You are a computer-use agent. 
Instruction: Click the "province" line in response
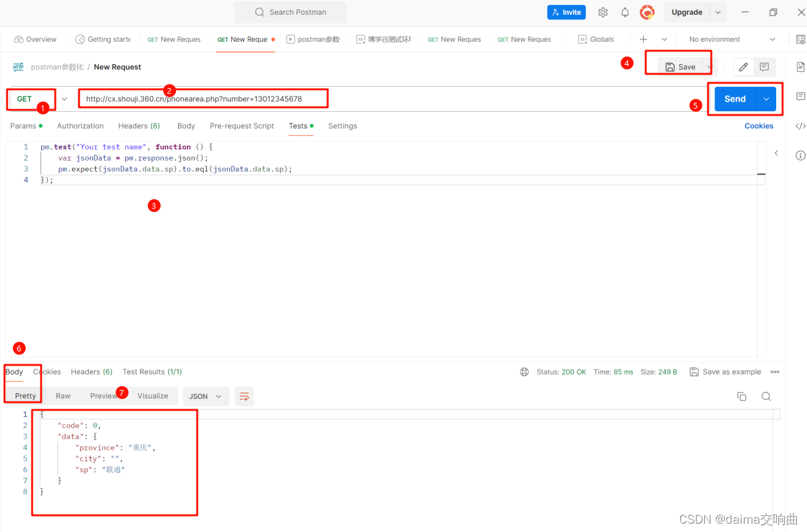tap(116, 447)
